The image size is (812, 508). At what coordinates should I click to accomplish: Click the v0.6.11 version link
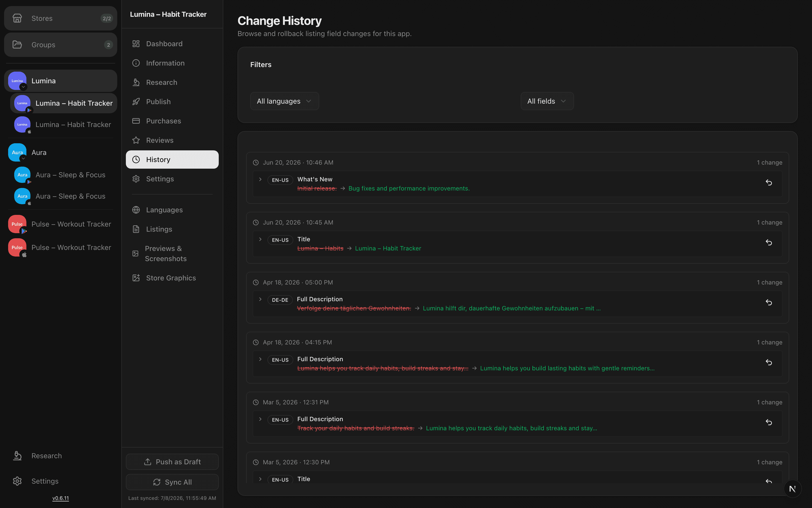click(60, 498)
